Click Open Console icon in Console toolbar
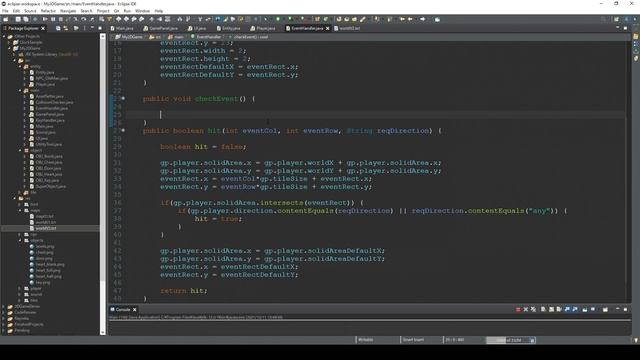The width and height of the screenshot is (640, 360). tap(605, 309)
